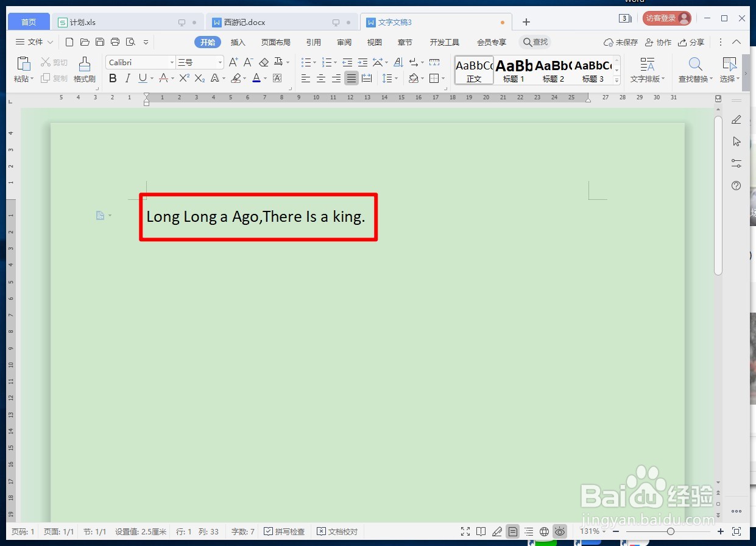Expand the styles gallery
Image resolution: width=756 pixels, height=546 pixels.
pyautogui.click(x=616, y=80)
